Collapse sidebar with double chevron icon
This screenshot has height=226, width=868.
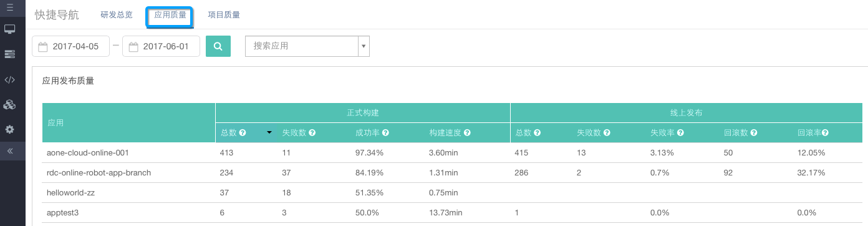pyautogui.click(x=9, y=151)
